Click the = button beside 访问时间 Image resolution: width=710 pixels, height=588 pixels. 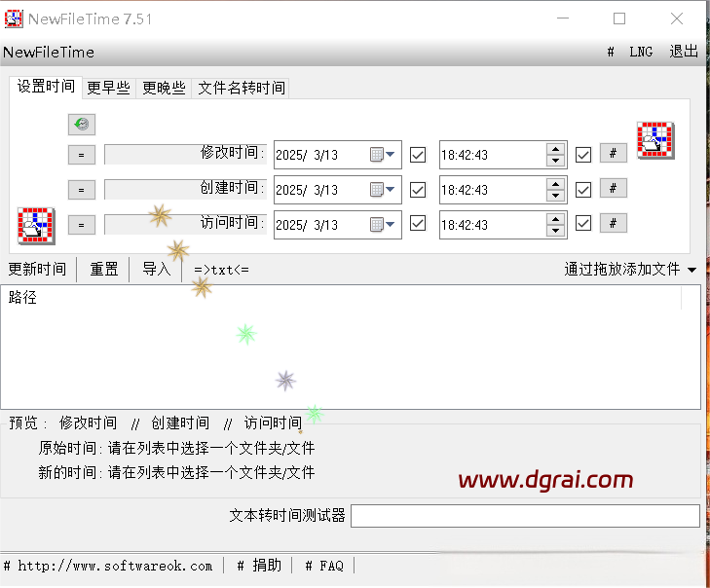coord(82,225)
